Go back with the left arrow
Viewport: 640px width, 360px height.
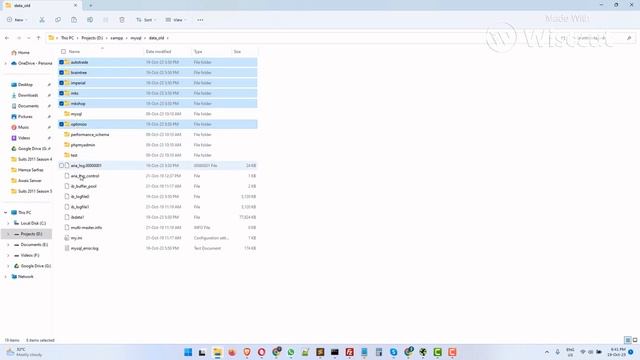pyautogui.click(x=7, y=38)
